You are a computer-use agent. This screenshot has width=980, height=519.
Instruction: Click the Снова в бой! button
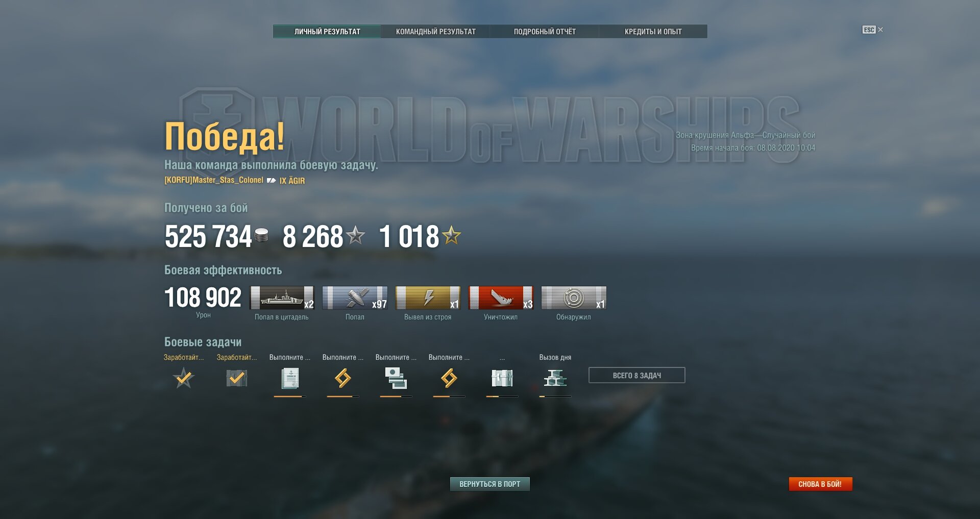pyautogui.click(x=820, y=484)
